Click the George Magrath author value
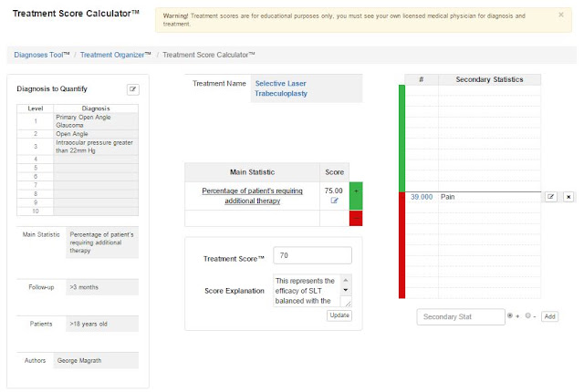Viewport: 584px width, 392px height. [96, 360]
